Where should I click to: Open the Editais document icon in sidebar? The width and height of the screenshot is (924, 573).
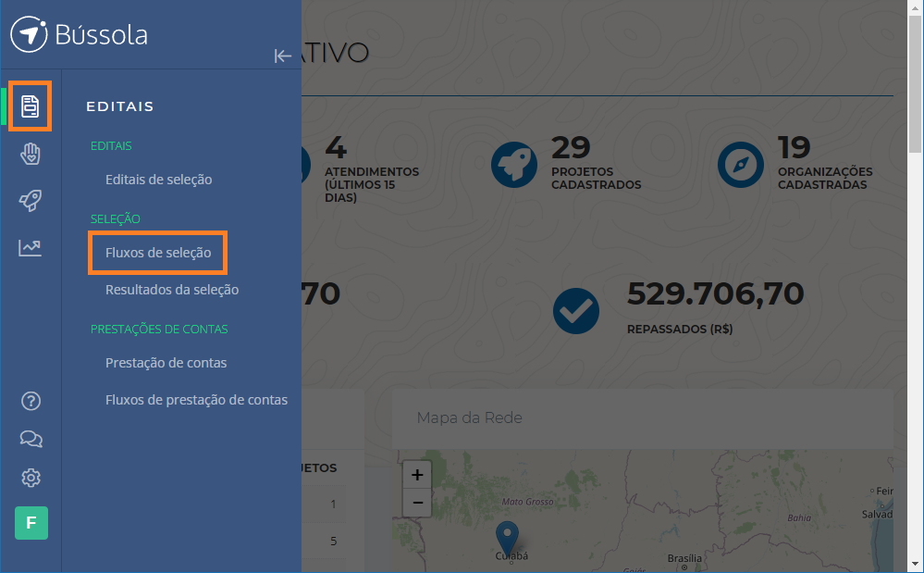click(30, 106)
